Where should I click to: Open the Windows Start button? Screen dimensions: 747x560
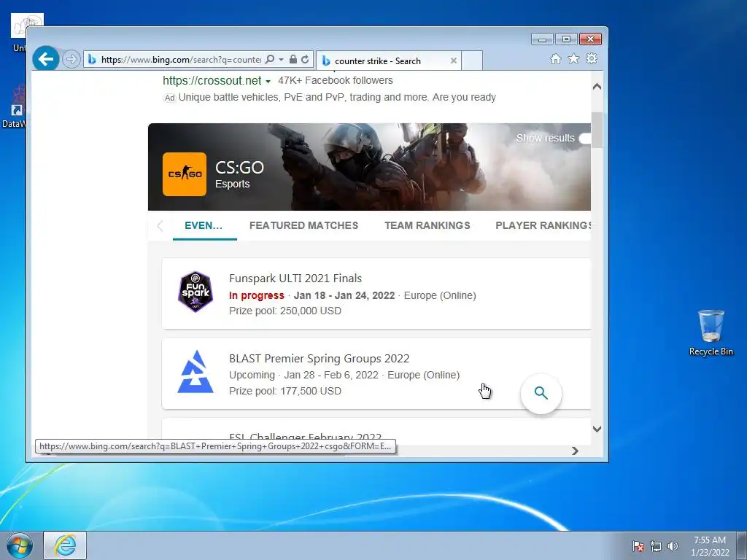coord(20,545)
